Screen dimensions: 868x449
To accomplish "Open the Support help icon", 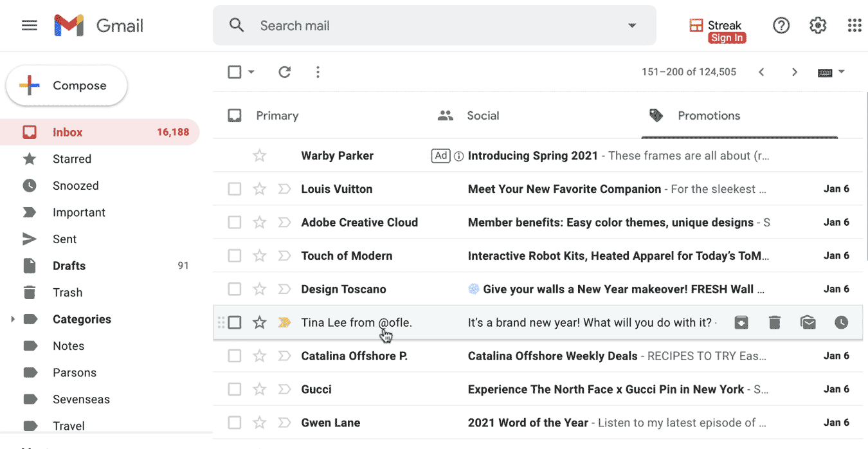I will (x=781, y=26).
